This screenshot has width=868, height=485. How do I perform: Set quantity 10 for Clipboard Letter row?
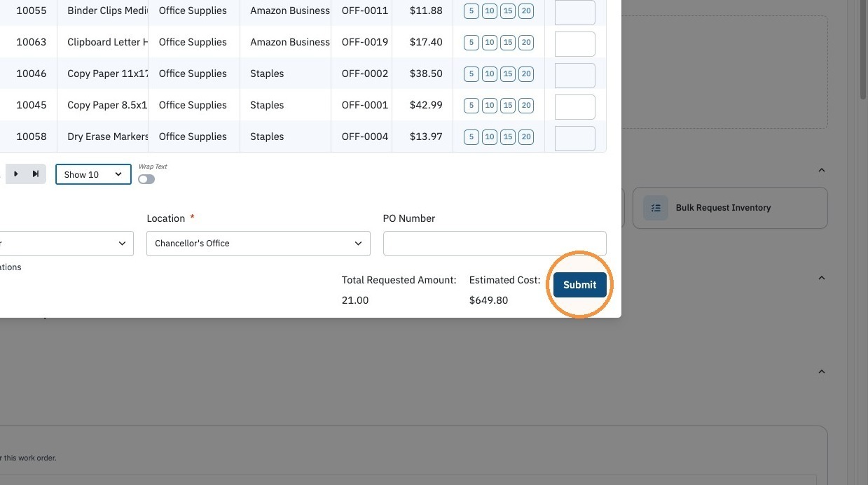click(490, 43)
